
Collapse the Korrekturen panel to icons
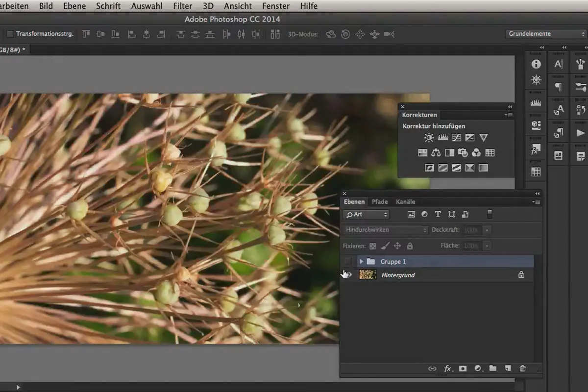[x=510, y=106]
